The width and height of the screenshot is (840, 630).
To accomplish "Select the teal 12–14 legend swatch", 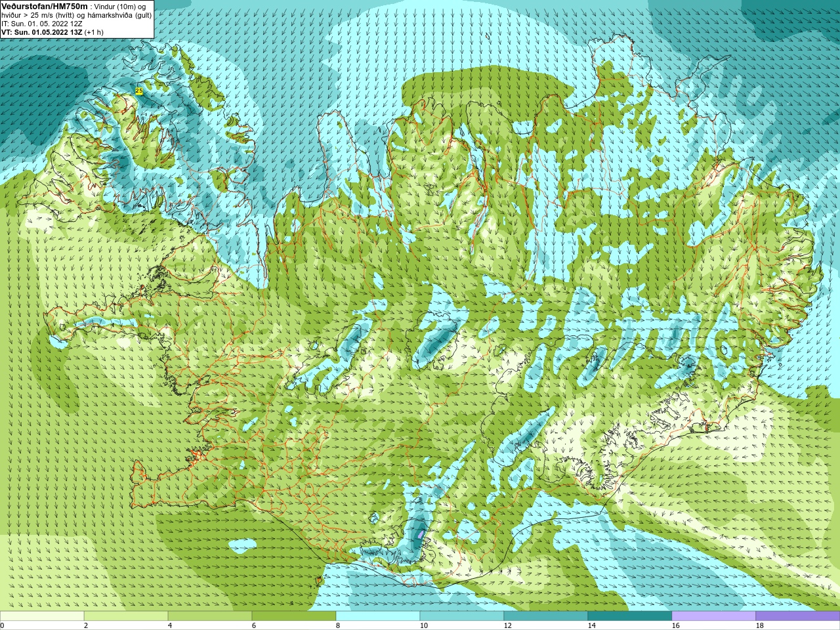I will [546, 616].
